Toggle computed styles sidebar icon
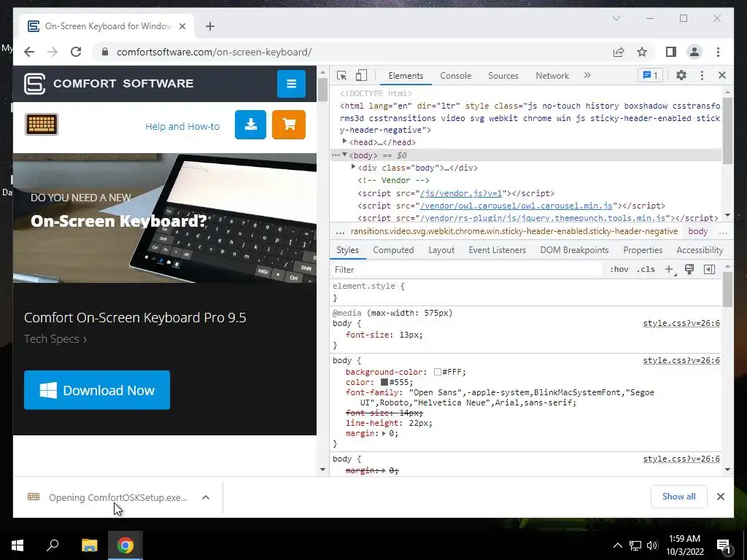 tap(709, 270)
